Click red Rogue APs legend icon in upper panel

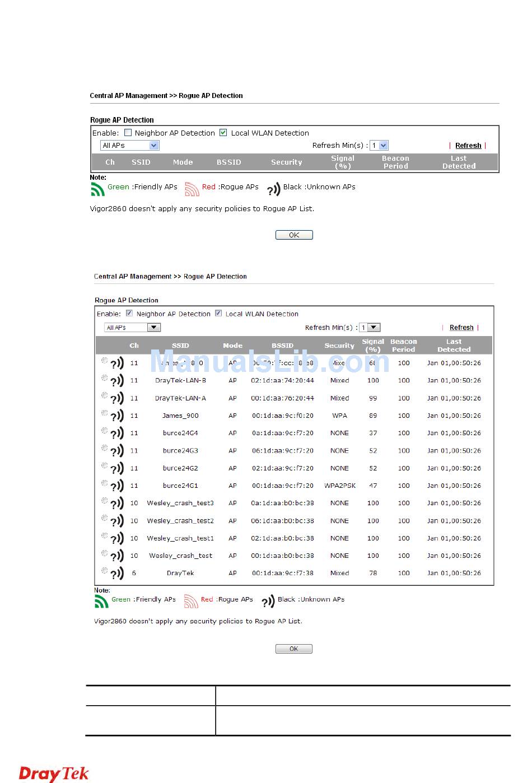[x=192, y=189]
